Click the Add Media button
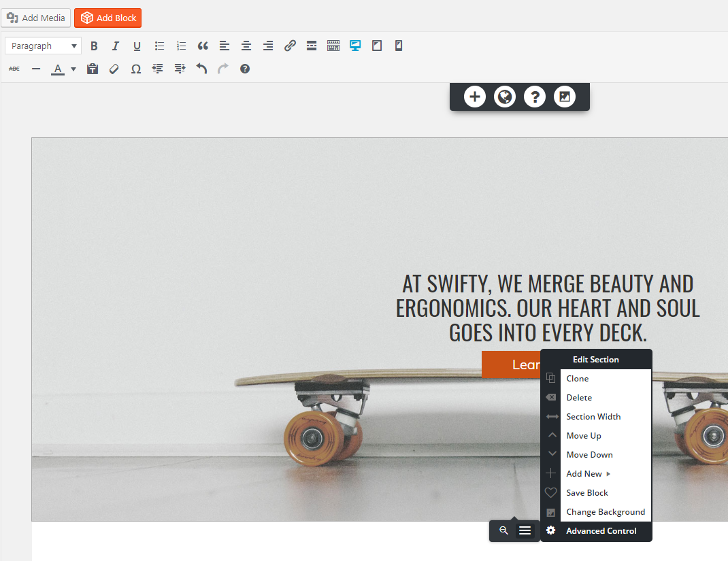The height and width of the screenshot is (561, 728). [x=36, y=18]
